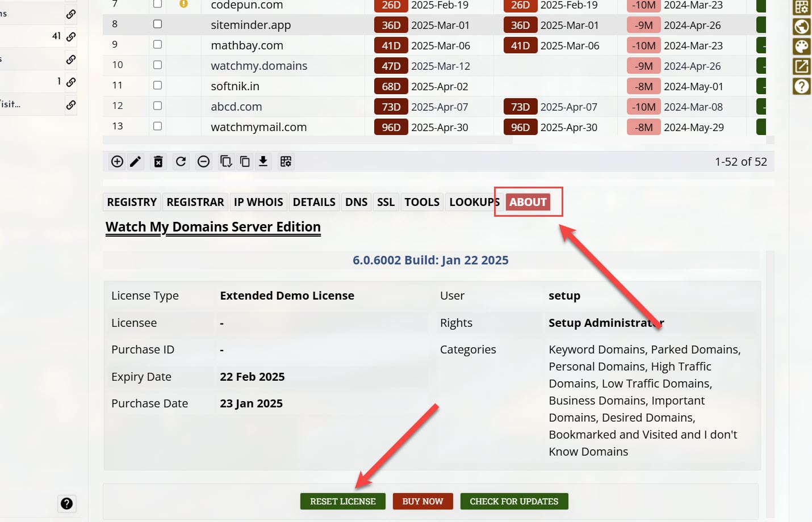The height and width of the screenshot is (522, 812).
Task: Click the vertical scrollbar of the About panel
Action: click(770, 383)
